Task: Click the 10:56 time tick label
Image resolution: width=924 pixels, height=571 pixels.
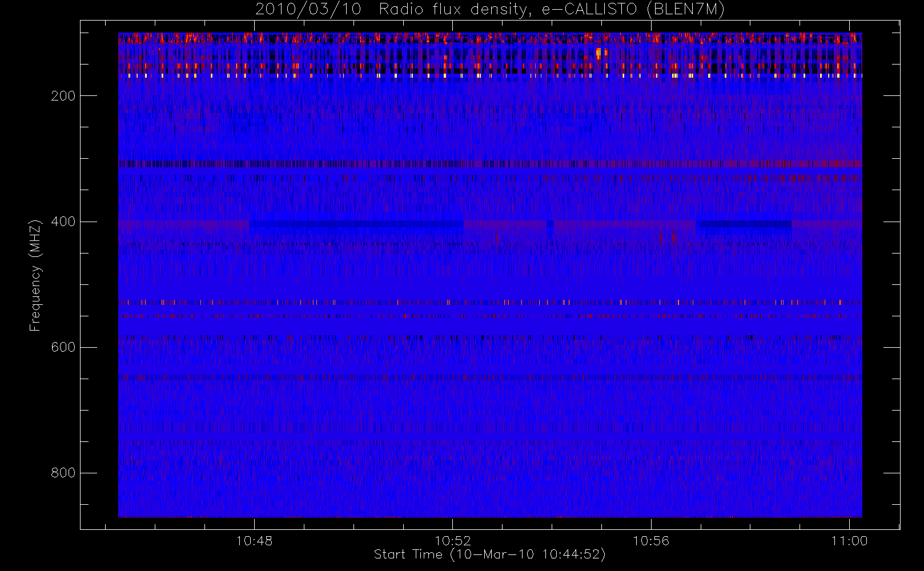Action: (651, 541)
